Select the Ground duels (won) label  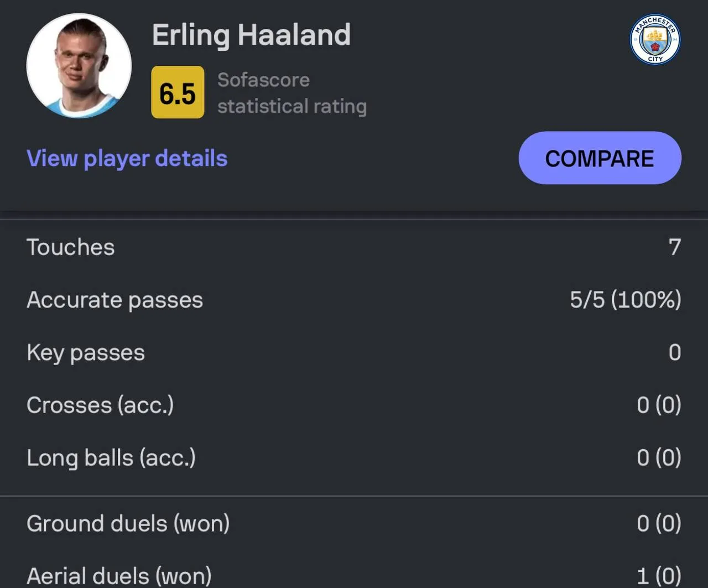pyautogui.click(x=128, y=524)
